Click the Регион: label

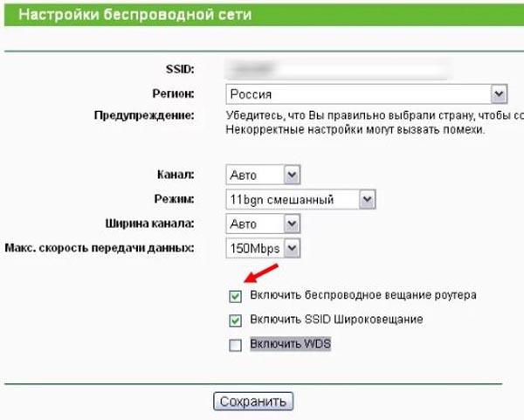[x=174, y=94]
